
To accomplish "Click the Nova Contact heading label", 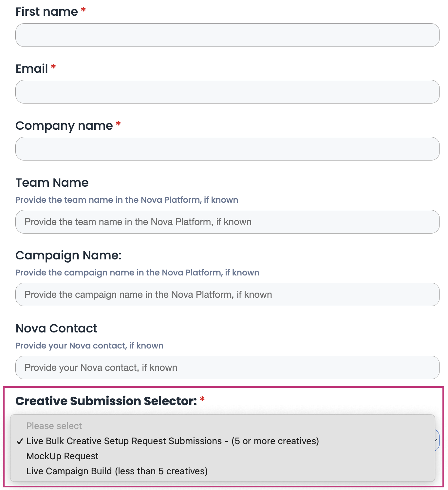I will pyautogui.click(x=56, y=329).
